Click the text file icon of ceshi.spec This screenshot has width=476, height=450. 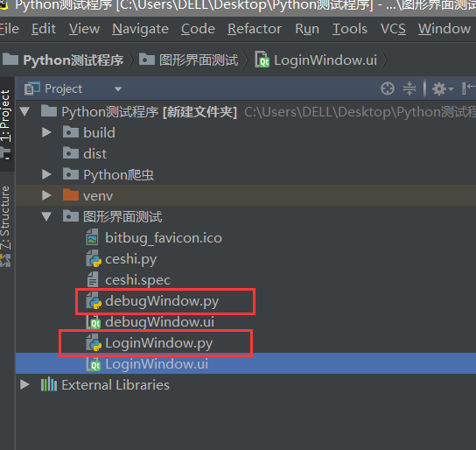click(x=92, y=279)
